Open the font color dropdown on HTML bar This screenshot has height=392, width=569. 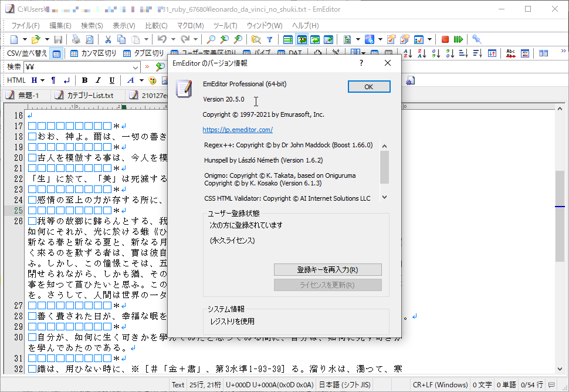coord(141,80)
